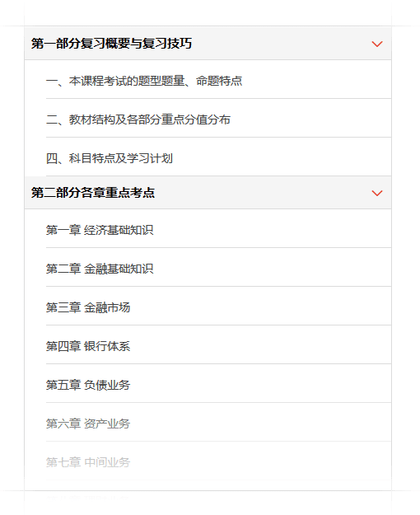The image size is (420, 515).
Task: Select 第二章 金融基础知识
Action: point(218,269)
